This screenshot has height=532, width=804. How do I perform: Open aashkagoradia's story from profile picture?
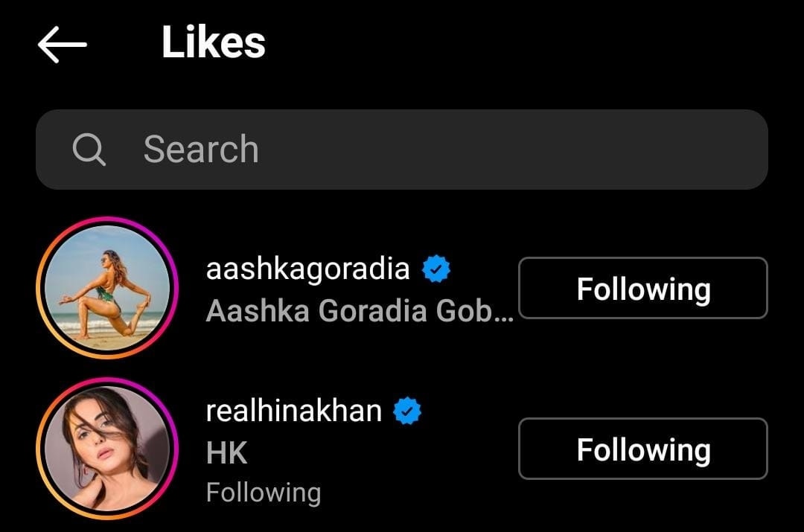[x=107, y=287]
